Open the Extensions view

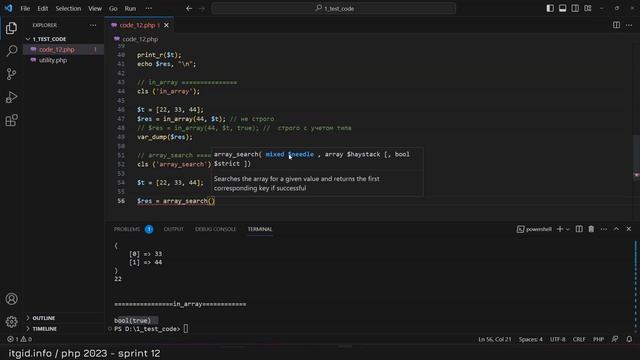click(11, 120)
